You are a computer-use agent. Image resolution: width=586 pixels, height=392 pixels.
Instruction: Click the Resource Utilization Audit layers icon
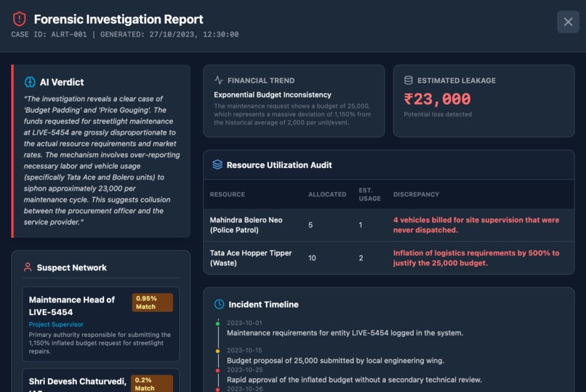click(x=217, y=165)
